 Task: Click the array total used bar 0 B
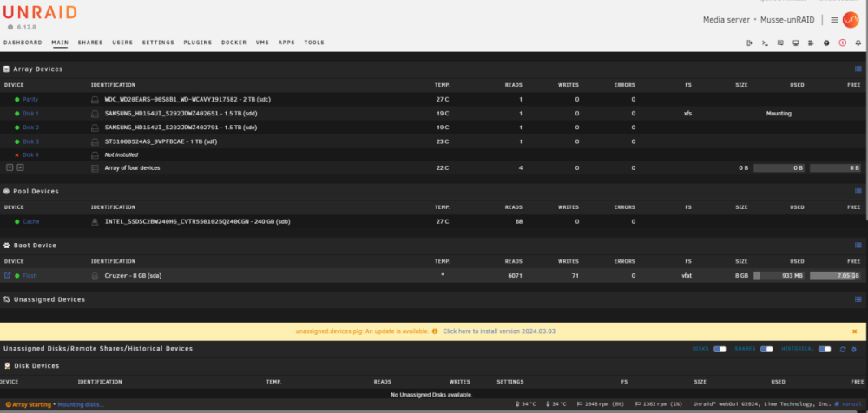(x=779, y=167)
